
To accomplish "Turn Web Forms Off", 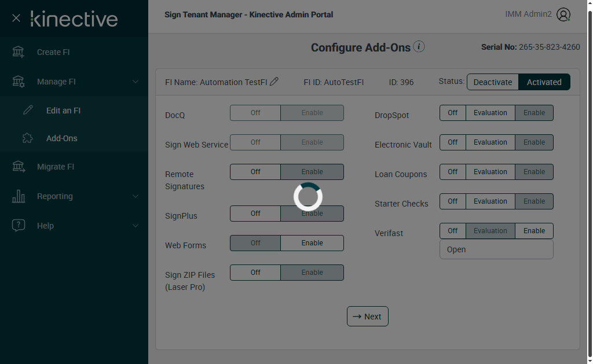I will coord(255,242).
